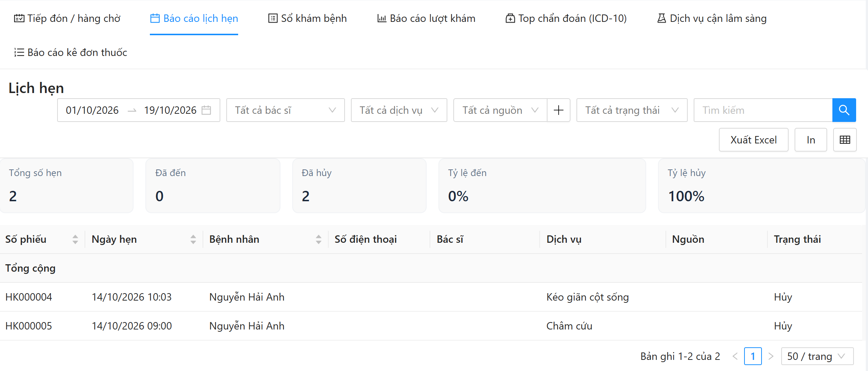
Task: Click start date 01/10/2026 field
Action: [x=92, y=110]
